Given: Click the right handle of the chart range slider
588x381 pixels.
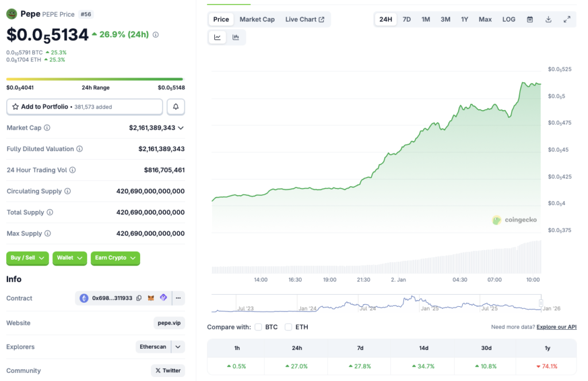Looking at the screenshot, I should pos(540,302).
